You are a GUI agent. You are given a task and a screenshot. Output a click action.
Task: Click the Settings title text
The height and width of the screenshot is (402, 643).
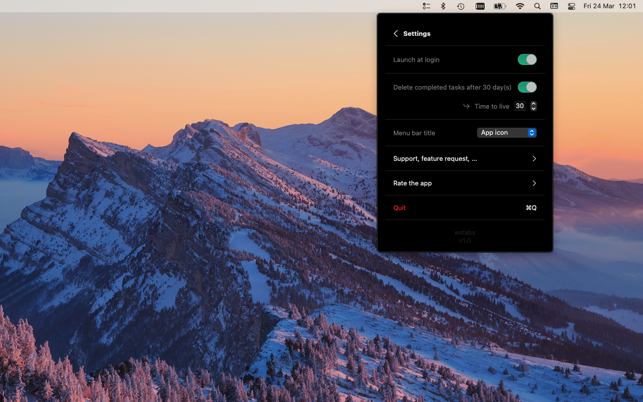tap(417, 34)
